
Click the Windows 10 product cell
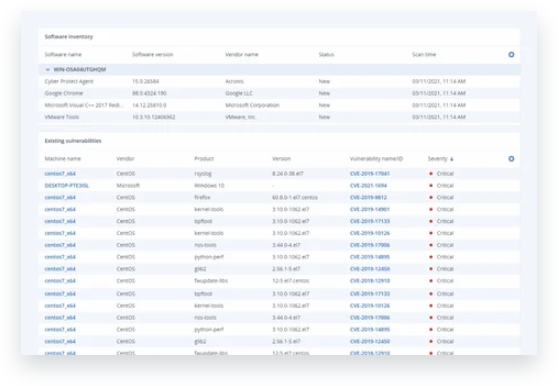coord(209,185)
